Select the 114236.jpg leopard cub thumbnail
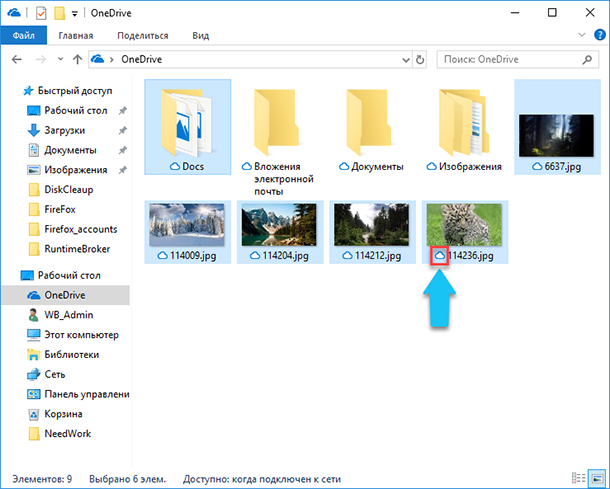The width and height of the screenshot is (610, 489). click(465, 232)
